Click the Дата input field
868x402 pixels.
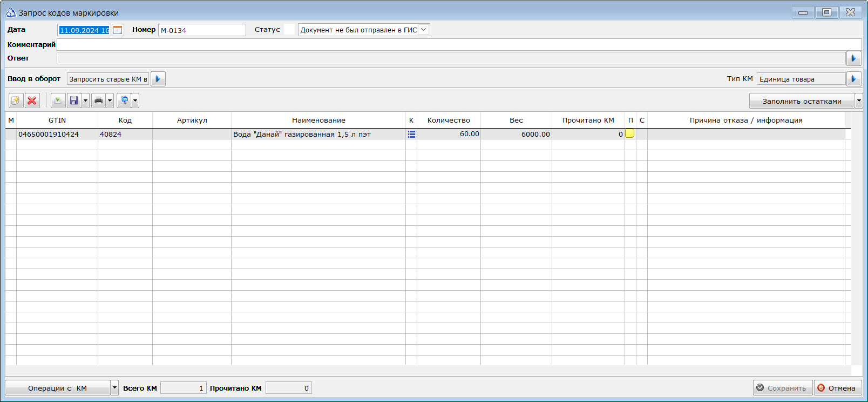pos(84,30)
